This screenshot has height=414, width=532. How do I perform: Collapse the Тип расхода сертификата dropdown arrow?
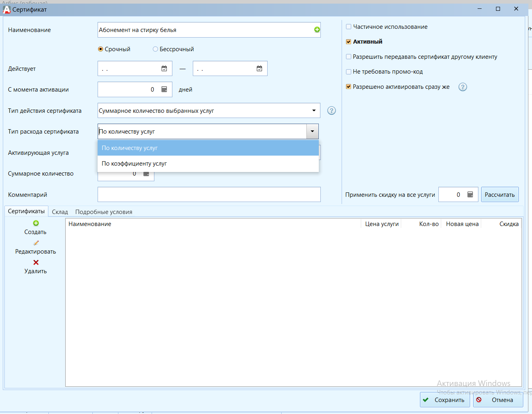click(x=312, y=132)
